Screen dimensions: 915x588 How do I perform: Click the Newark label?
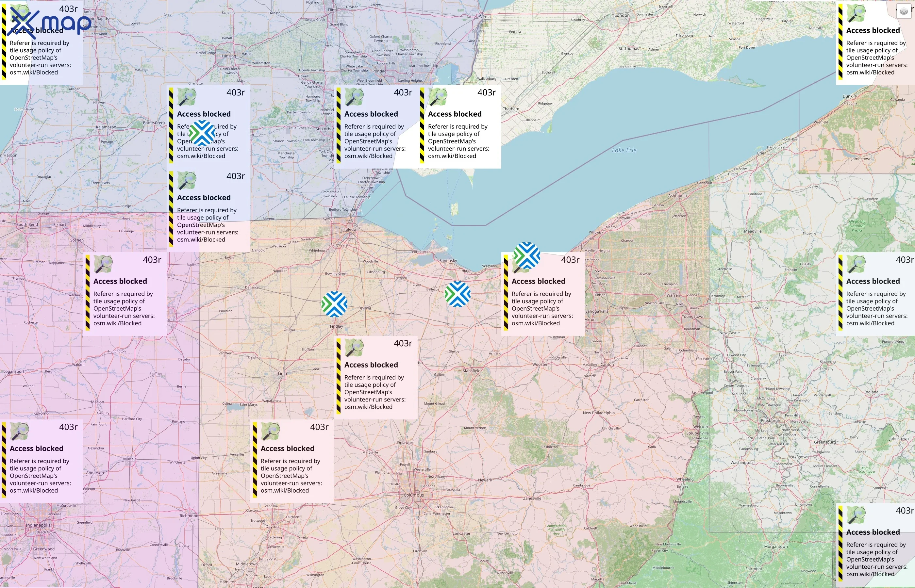(485, 480)
